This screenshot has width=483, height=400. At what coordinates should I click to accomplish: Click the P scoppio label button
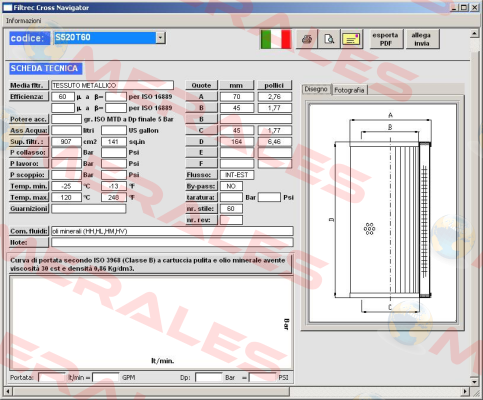[x=29, y=175]
